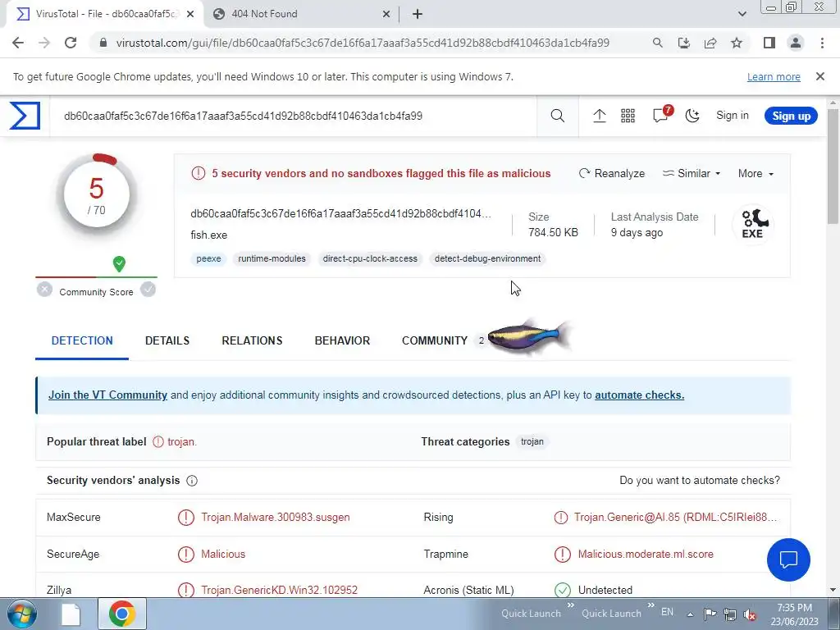The width and height of the screenshot is (840, 630).
Task: Click the Sign in link
Action: 733,116
